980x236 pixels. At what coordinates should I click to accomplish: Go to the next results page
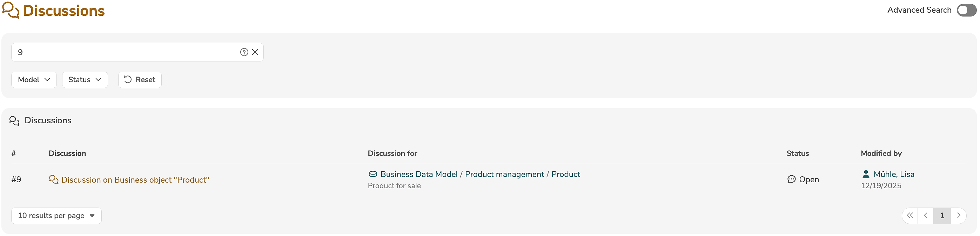coord(958,216)
